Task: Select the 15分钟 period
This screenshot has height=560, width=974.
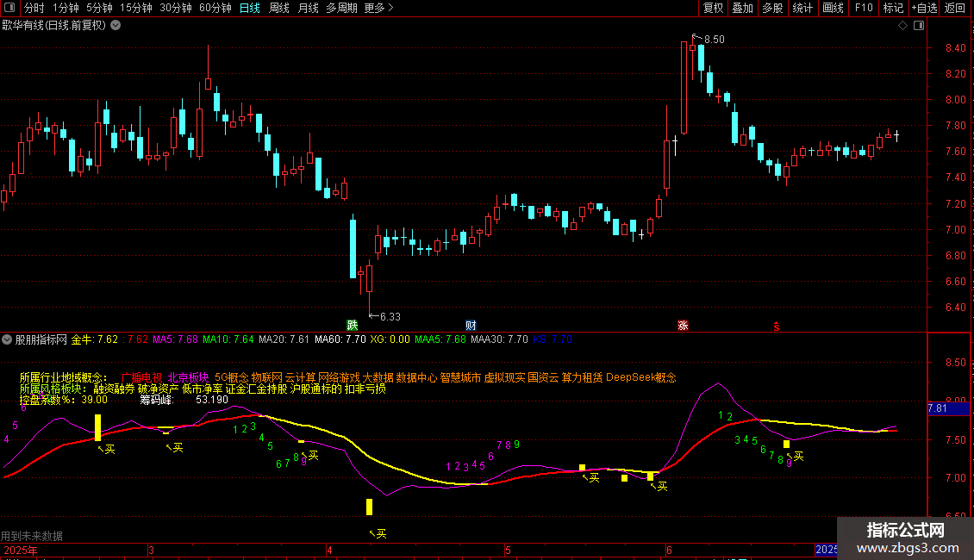Action: [x=136, y=8]
